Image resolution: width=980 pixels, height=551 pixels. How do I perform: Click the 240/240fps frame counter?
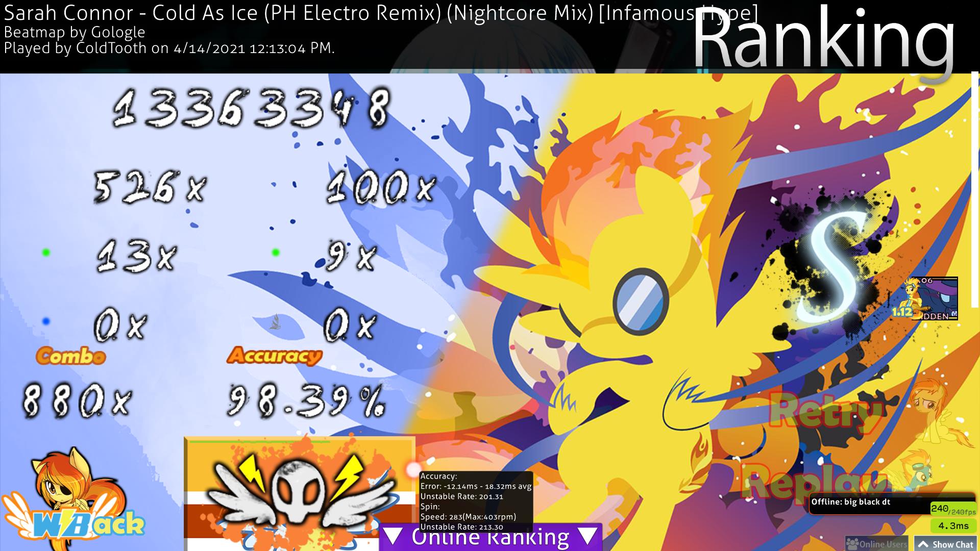(x=953, y=509)
